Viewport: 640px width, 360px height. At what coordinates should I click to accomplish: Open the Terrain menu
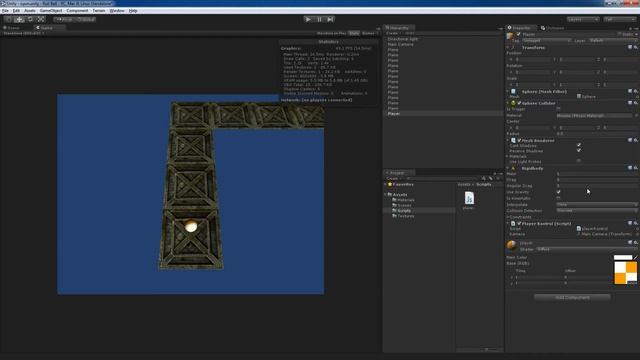coord(99,11)
